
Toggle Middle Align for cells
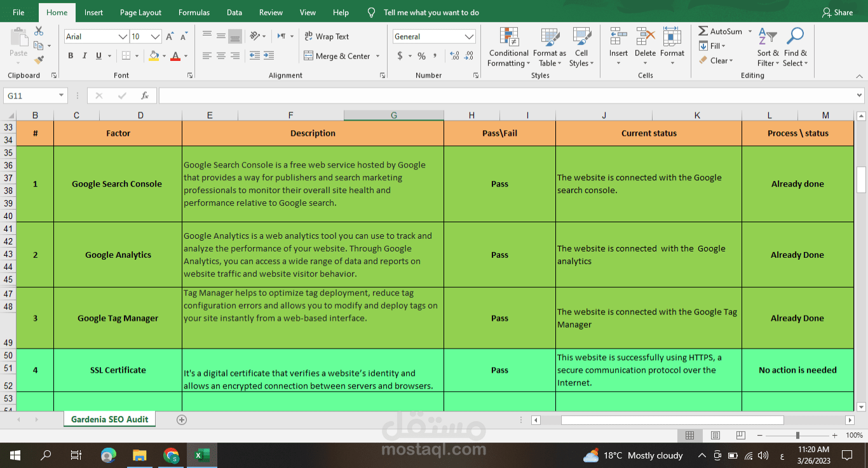[221, 36]
